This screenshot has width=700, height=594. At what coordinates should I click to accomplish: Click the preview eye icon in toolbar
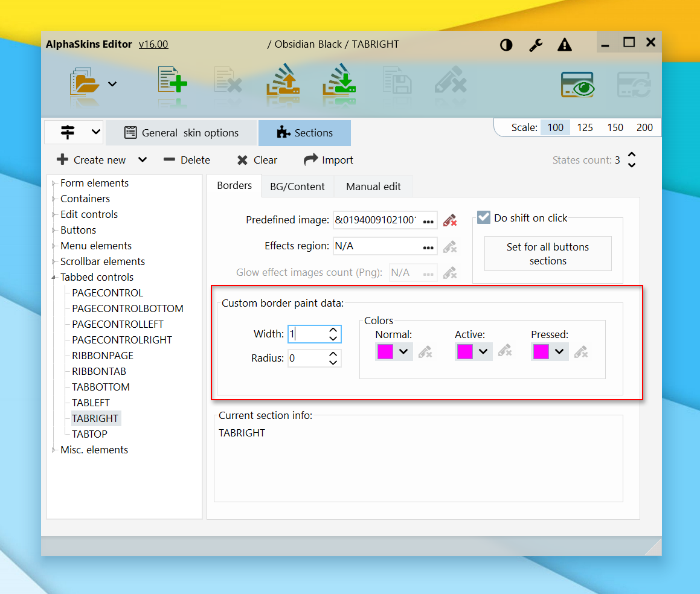tap(577, 85)
